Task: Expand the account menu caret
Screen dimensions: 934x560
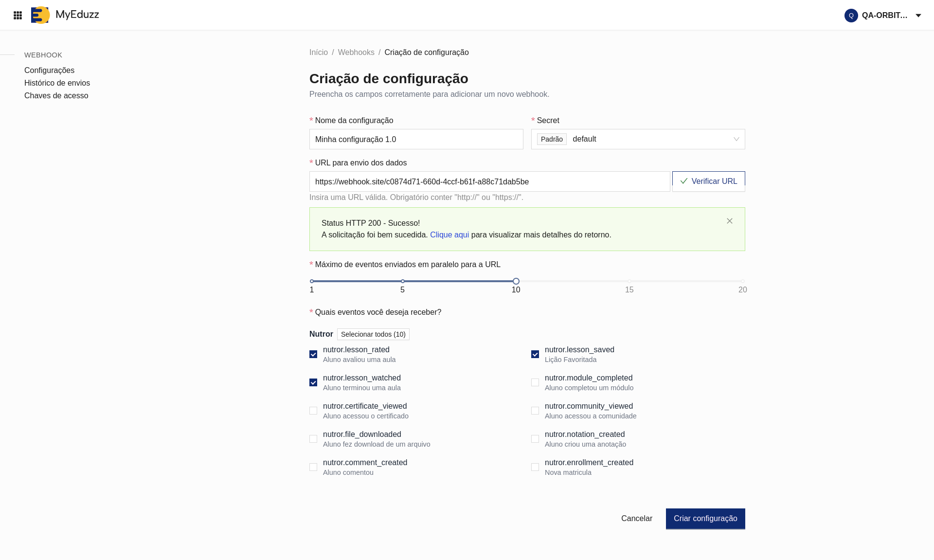Action: point(918,16)
